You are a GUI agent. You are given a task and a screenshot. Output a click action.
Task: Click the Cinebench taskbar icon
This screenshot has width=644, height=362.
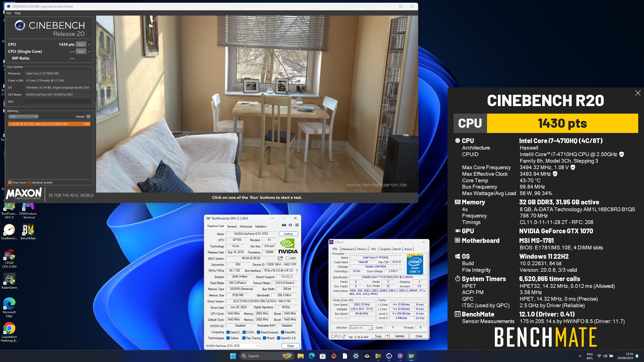click(x=389, y=356)
